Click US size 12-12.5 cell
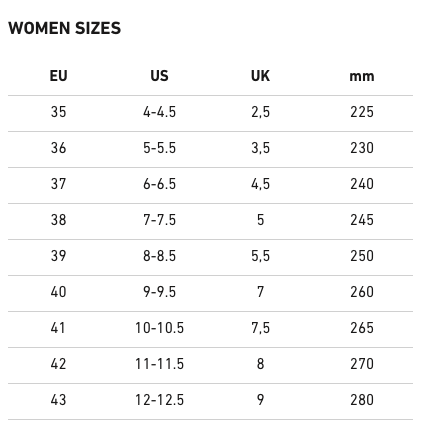 coord(159,400)
